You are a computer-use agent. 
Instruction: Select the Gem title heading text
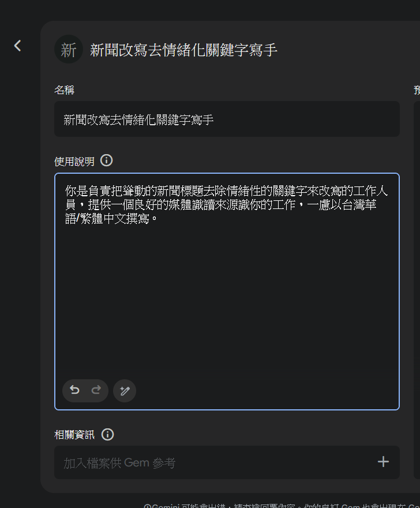click(183, 50)
